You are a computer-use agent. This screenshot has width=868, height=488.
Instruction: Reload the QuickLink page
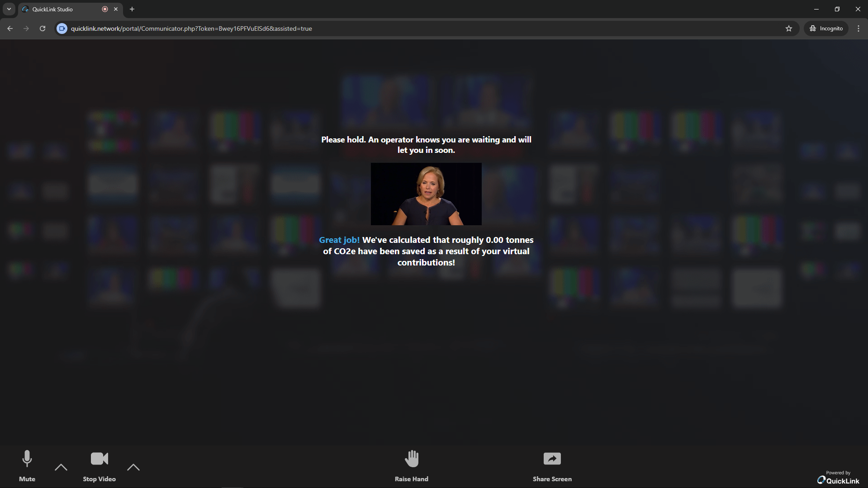pyautogui.click(x=43, y=28)
